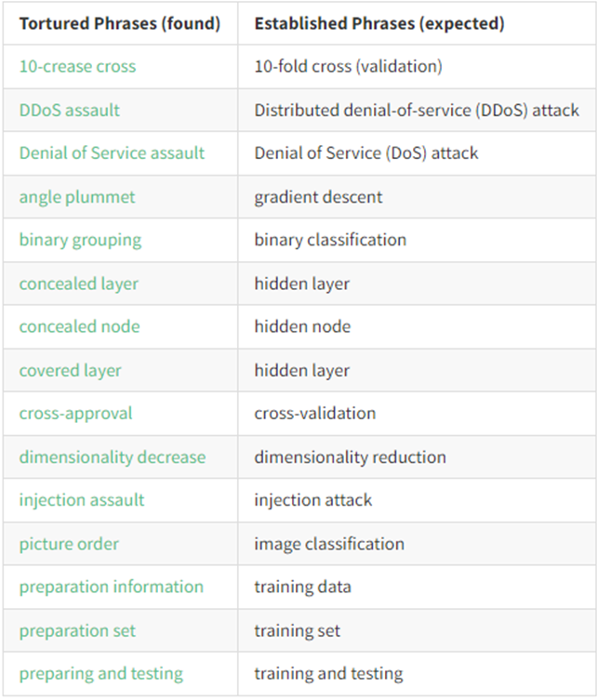Click the "preparing and testing" link
Viewport: 598px width, 700px height.
(100, 674)
